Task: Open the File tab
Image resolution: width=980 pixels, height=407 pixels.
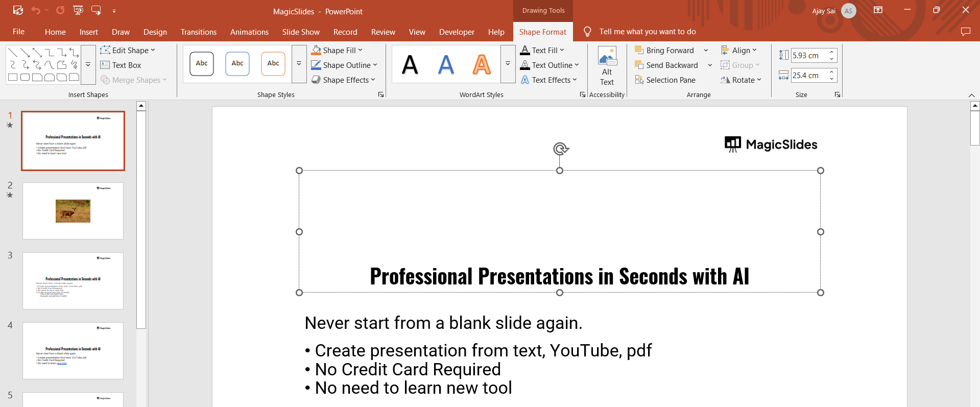Action: (18, 32)
